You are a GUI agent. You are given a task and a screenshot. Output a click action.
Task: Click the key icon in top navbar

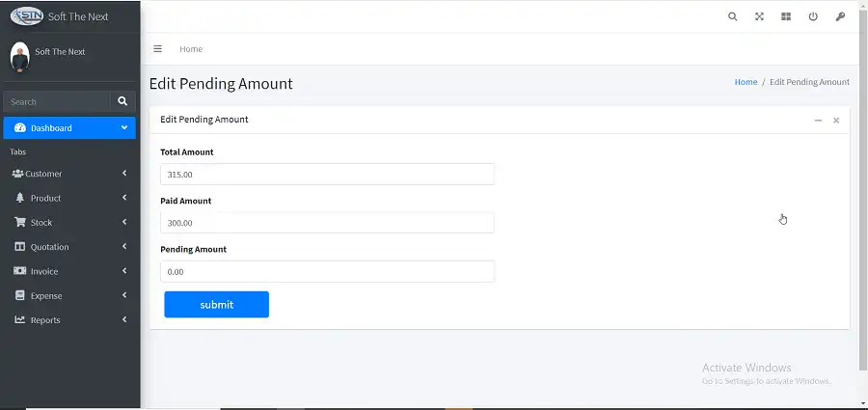point(840,16)
